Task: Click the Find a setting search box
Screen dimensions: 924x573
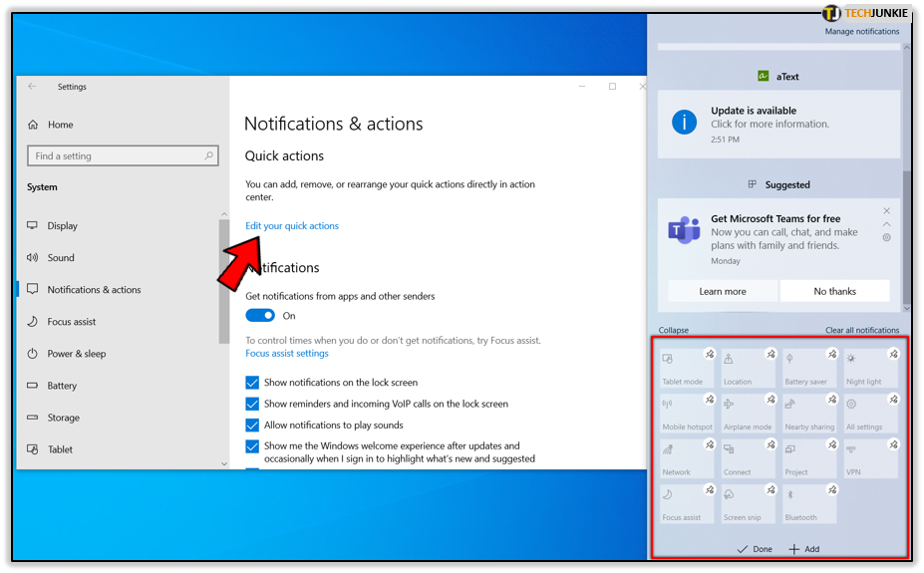Action: pyautogui.click(x=123, y=156)
